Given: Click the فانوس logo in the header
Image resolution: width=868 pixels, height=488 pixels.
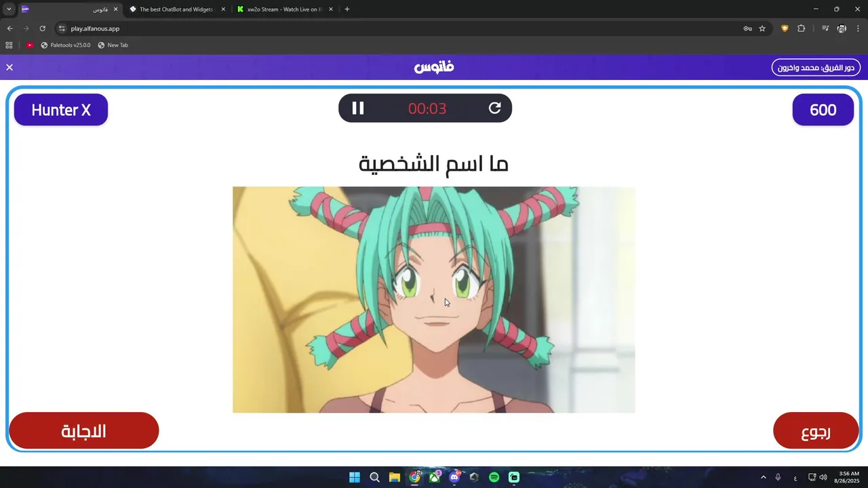Looking at the screenshot, I should click(434, 67).
